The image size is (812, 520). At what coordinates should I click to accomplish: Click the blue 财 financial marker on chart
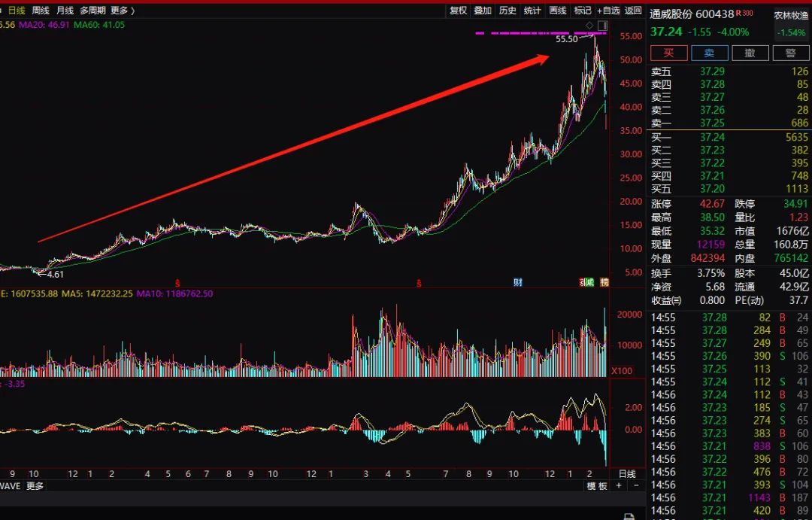pos(518,282)
